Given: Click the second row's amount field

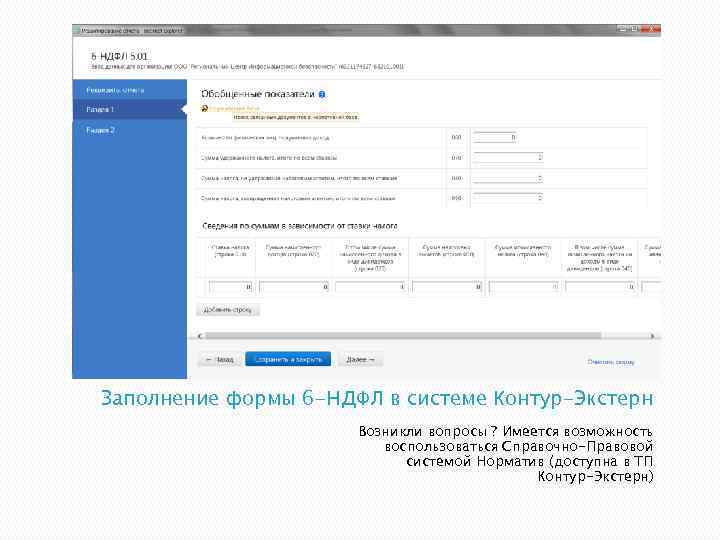Looking at the screenshot, I should coord(508,158).
